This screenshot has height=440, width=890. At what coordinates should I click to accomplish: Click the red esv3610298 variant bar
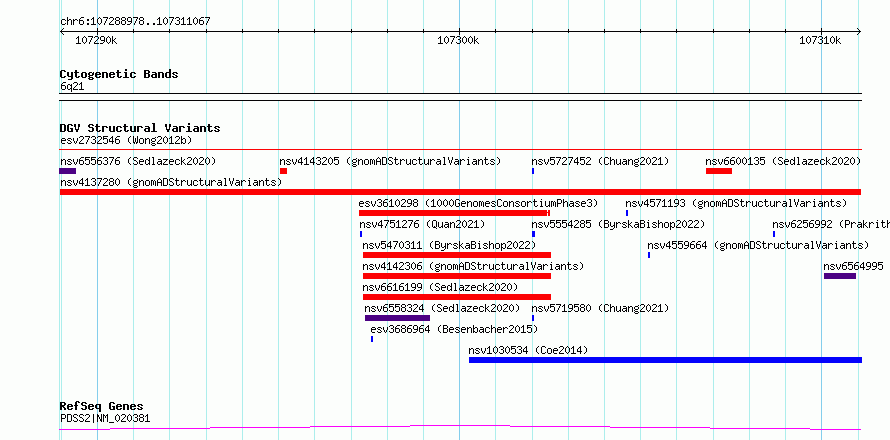[x=454, y=213]
